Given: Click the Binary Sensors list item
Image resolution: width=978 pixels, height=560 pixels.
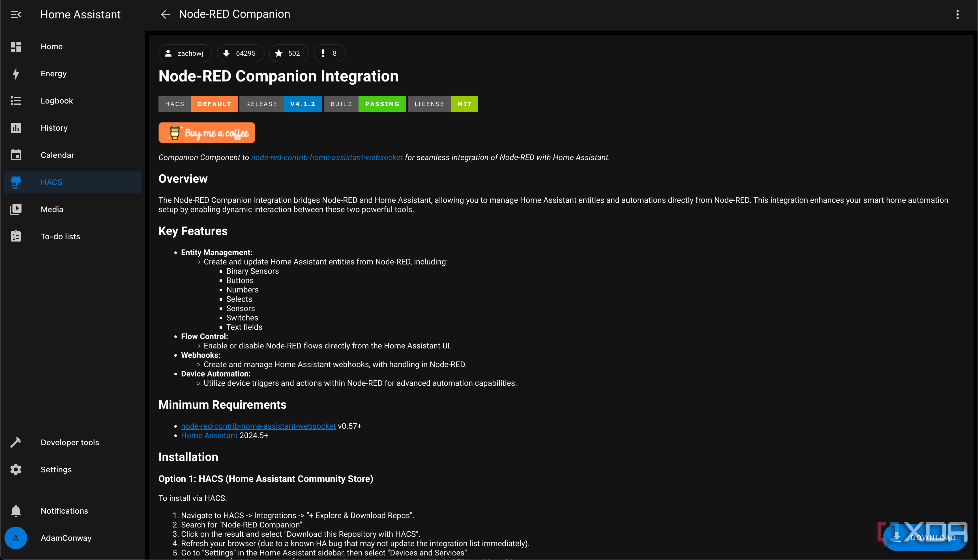Looking at the screenshot, I should (x=252, y=271).
